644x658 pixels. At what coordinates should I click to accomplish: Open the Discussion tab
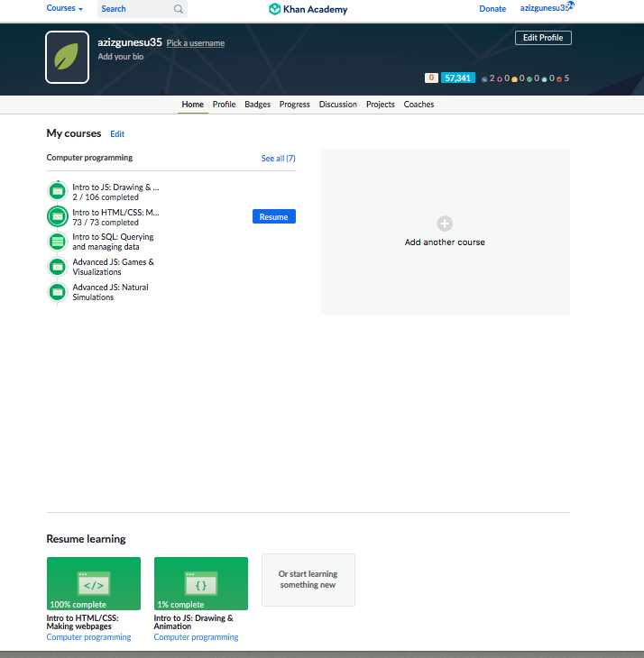338,104
